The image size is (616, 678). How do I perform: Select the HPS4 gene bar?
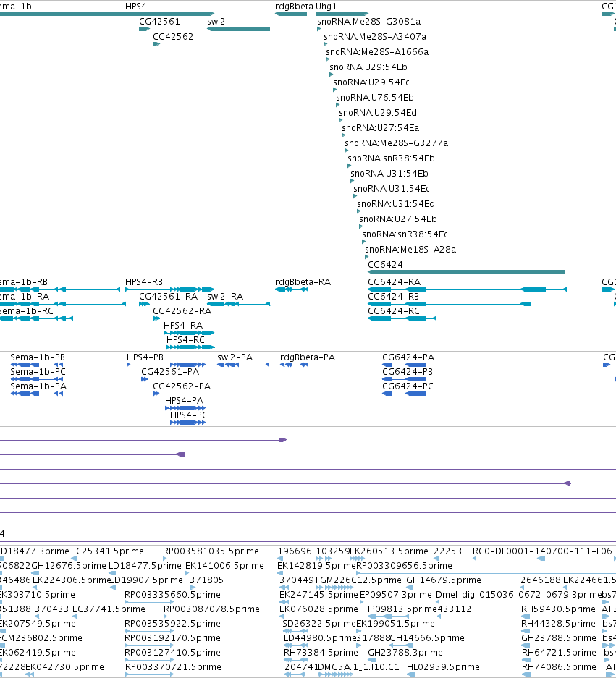169,14
